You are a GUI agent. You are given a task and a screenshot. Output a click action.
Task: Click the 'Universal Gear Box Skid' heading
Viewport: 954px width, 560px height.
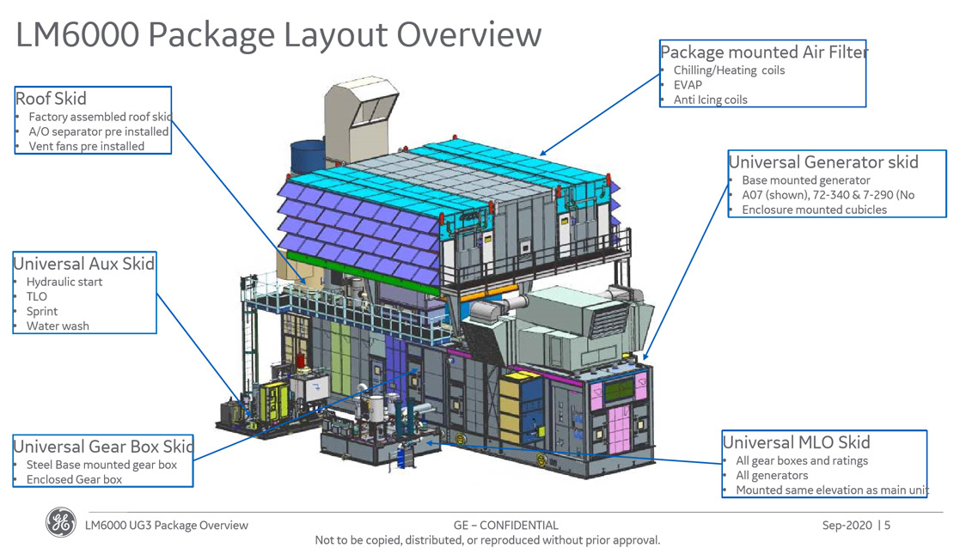point(103,447)
